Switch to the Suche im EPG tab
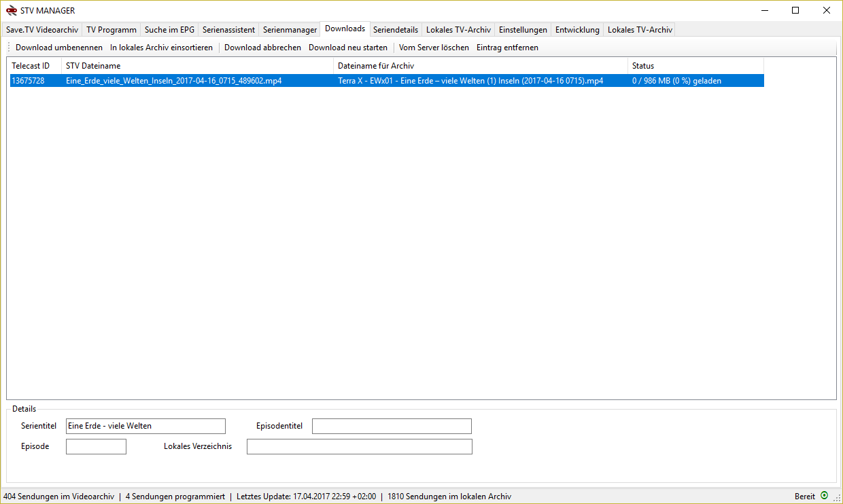 coord(169,29)
